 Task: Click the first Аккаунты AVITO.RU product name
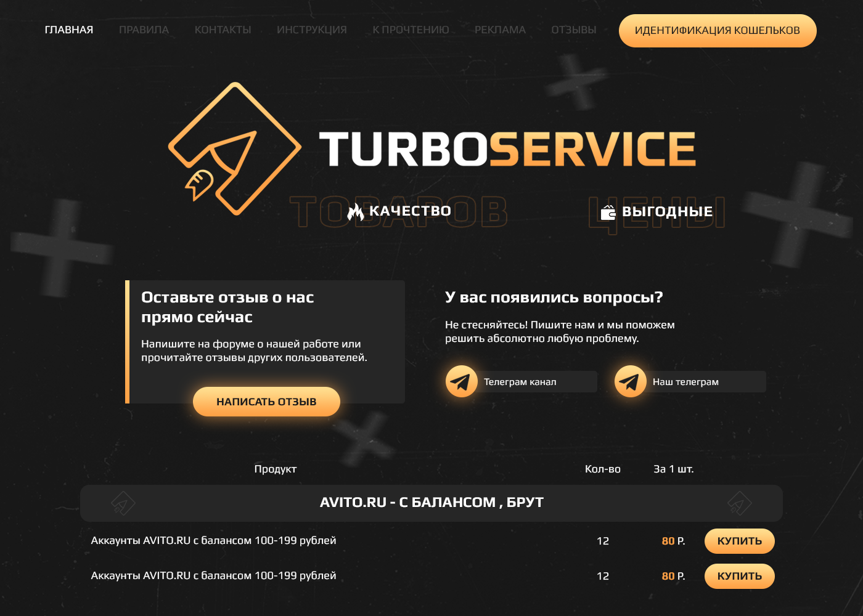[213, 540]
